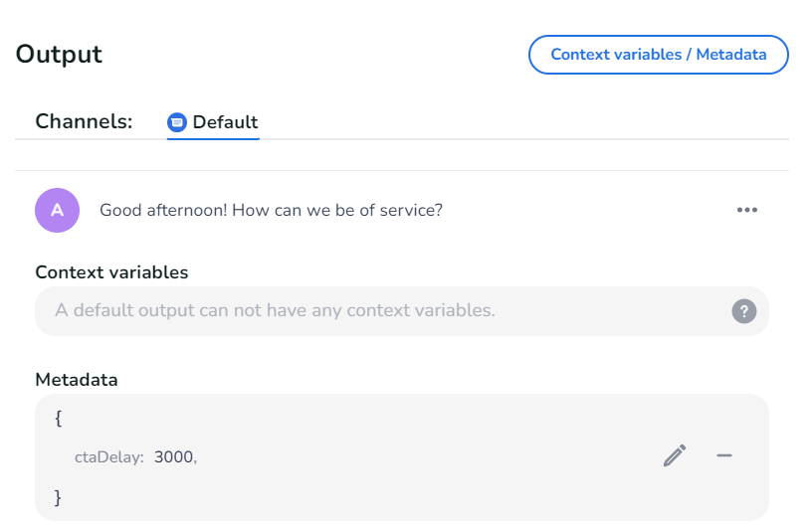Click the question mark help icon
This screenshot has height=528, width=812.
point(744,311)
